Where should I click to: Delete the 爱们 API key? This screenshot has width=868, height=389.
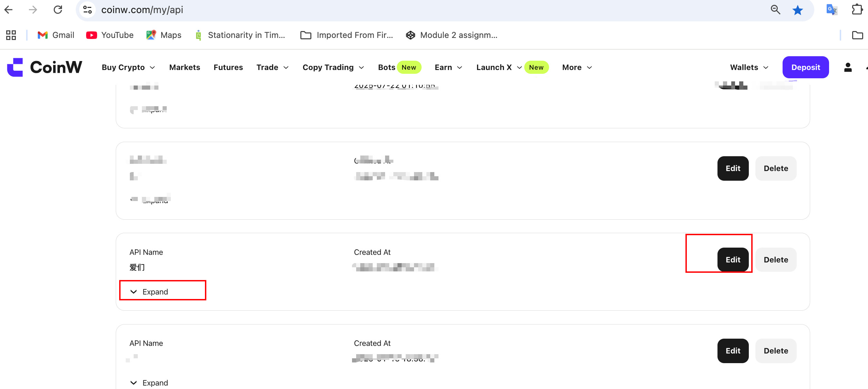[776, 260]
